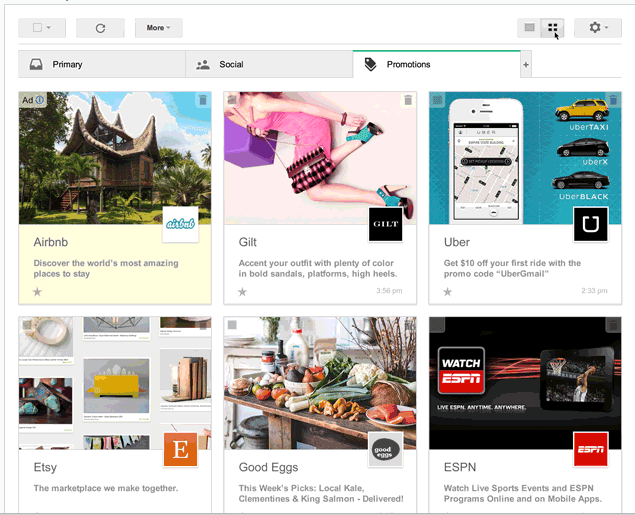
Task: Open the Etsy sender title
Action: coord(45,467)
